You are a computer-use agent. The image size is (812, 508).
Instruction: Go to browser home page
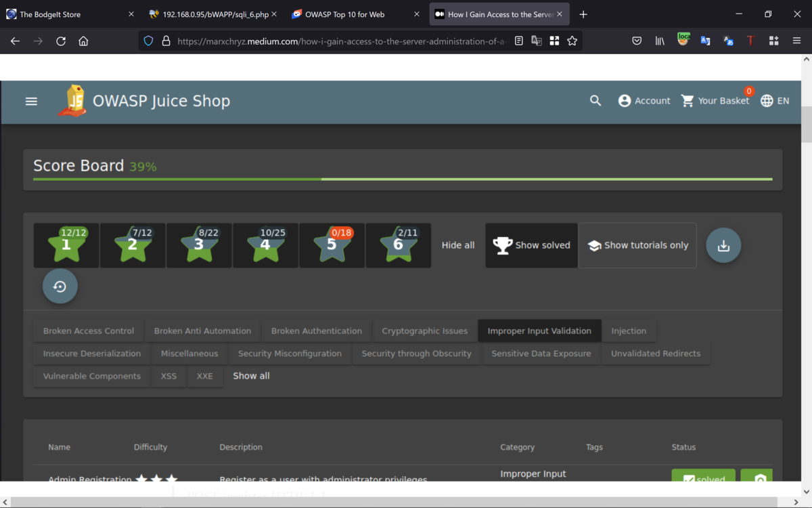click(x=83, y=41)
